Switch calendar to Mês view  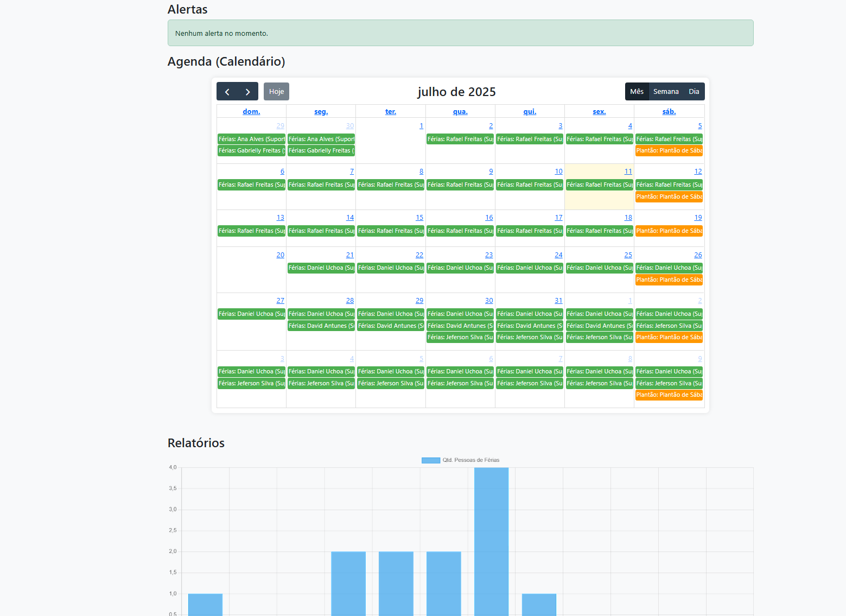coord(637,92)
